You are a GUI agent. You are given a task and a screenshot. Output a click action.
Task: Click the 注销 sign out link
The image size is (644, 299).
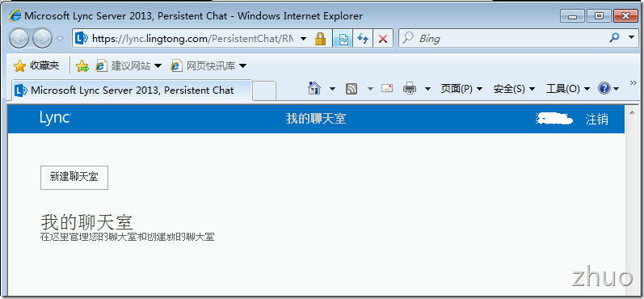[597, 120]
